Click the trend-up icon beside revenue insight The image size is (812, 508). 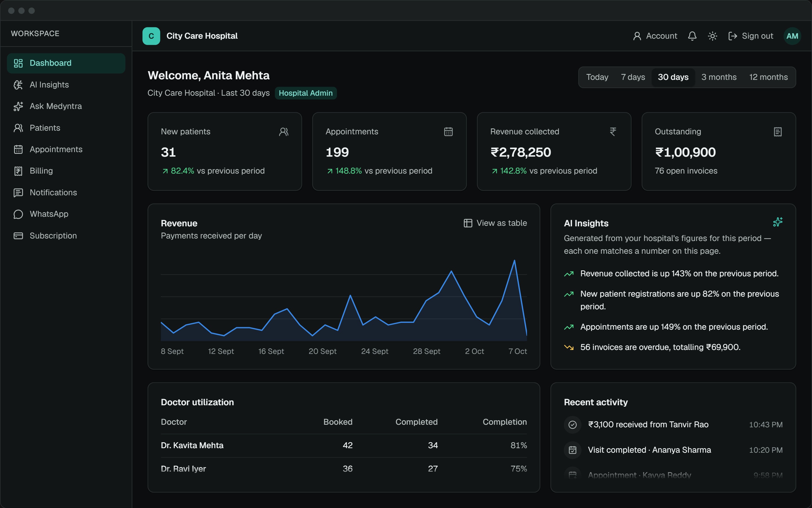(x=569, y=274)
